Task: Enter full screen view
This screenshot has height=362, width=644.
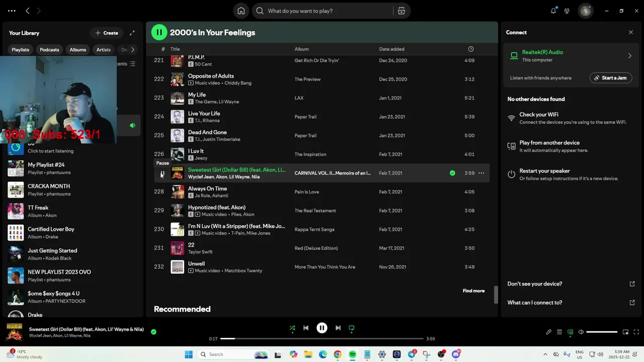Action: coord(636,332)
